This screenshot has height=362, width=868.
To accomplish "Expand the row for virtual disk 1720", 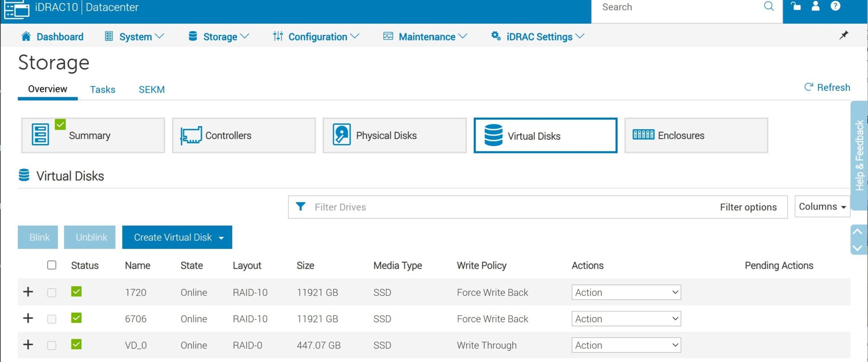I will click(x=28, y=292).
